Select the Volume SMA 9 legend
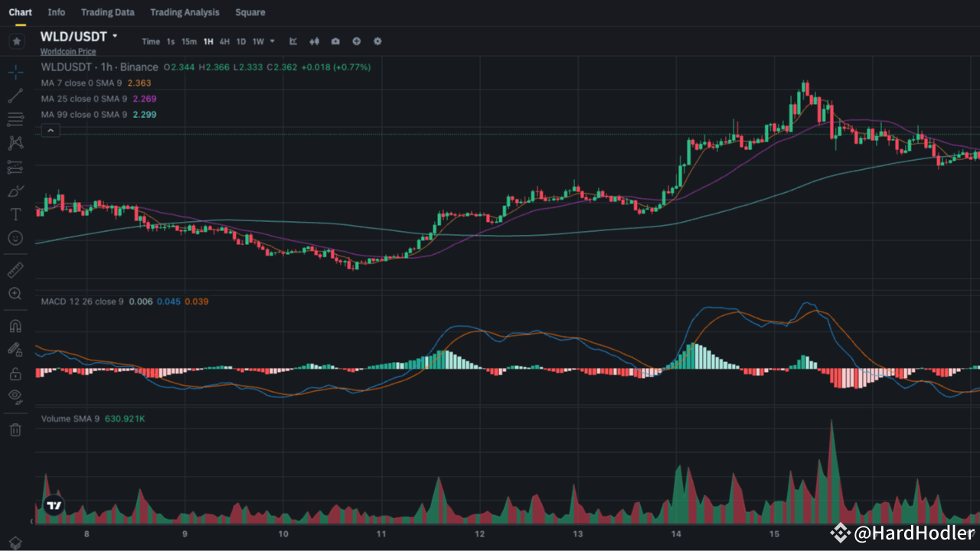Viewport: 980px width, 551px height. click(70, 419)
